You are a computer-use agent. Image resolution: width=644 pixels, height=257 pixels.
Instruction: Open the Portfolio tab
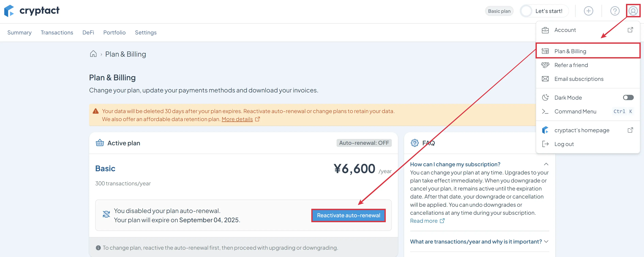(115, 33)
